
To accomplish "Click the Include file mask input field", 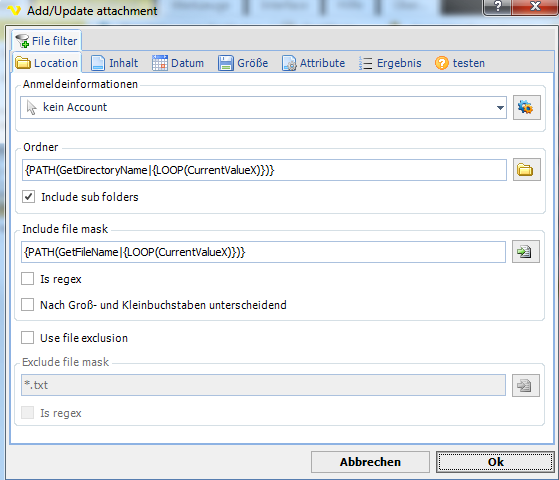I will pyautogui.click(x=263, y=252).
